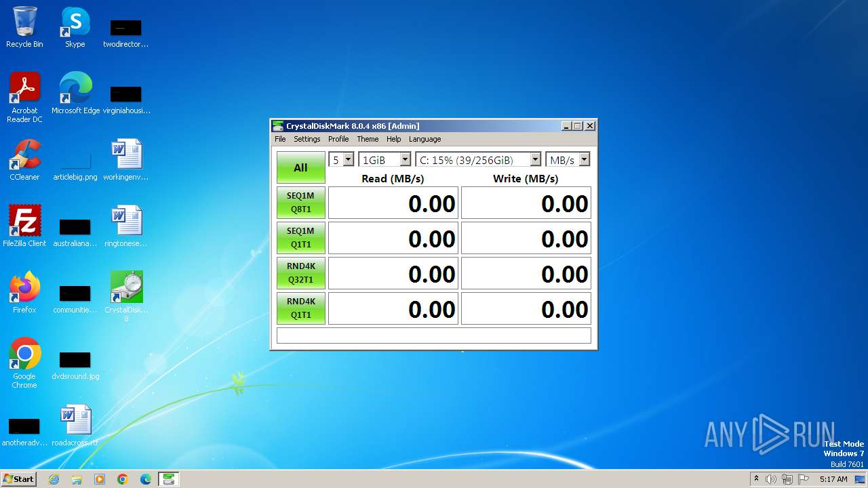This screenshot has height=488, width=868.
Task: Start the SEQ1M Q1T1 test
Action: [x=300, y=238]
